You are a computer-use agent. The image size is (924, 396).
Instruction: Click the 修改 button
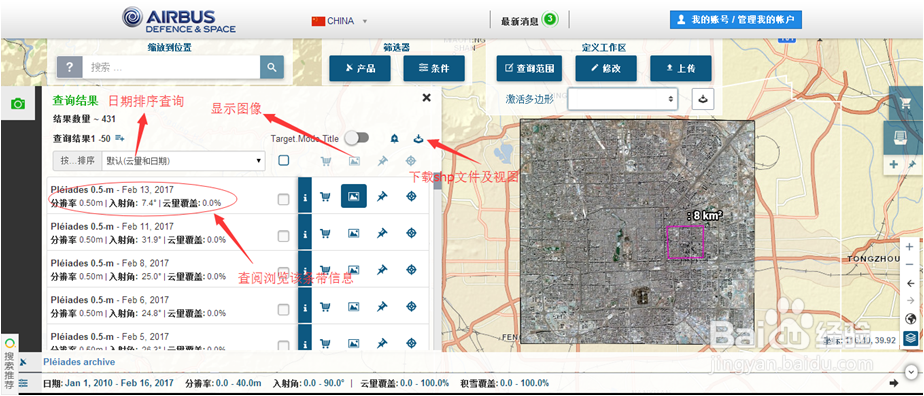point(606,68)
